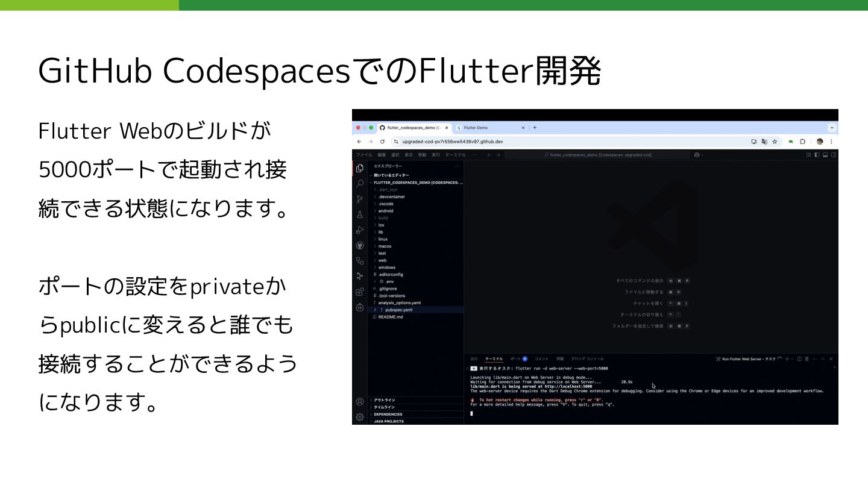Open the Accounts icon in the activity bar
Screen dimensions: 868x488
tap(360, 401)
